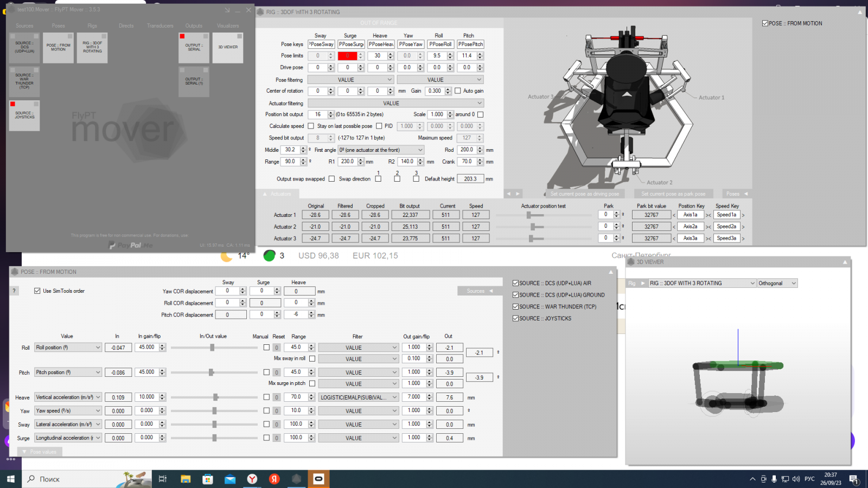This screenshot has width=868, height=488.
Task: Open the Heave LOGISTIC filter dropdown
Action: 359,397
